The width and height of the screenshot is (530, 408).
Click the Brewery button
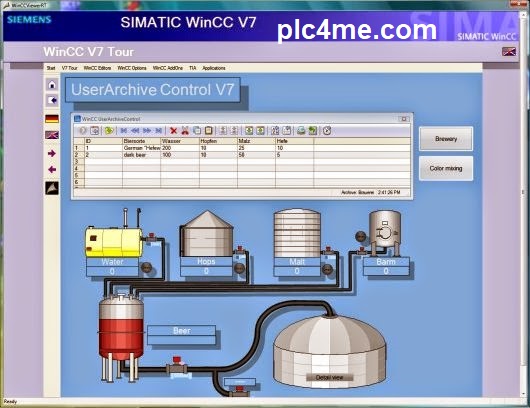(446, 139)
